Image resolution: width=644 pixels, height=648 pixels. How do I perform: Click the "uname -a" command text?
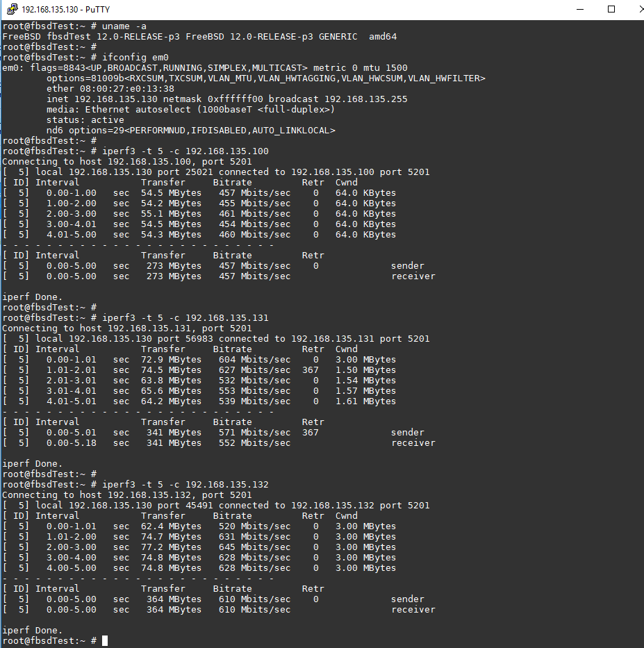(124, 26)
